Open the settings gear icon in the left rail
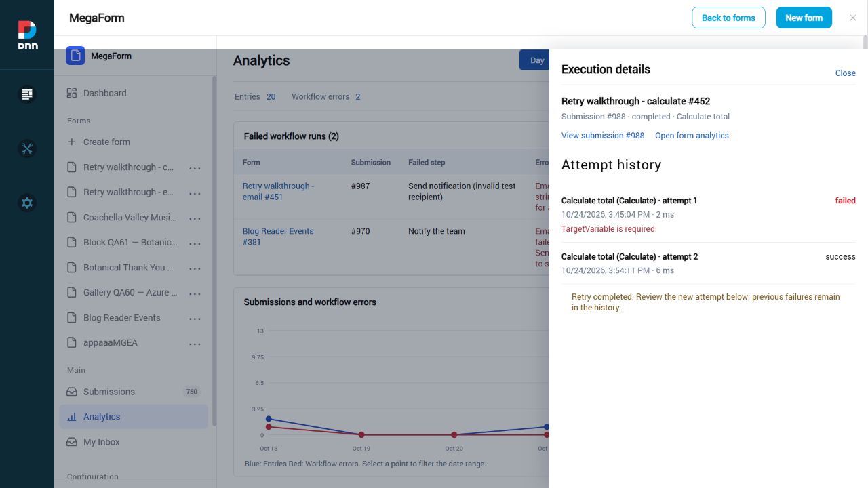The height and width of the screenshot is (488, 868). [x=27, y=203]
